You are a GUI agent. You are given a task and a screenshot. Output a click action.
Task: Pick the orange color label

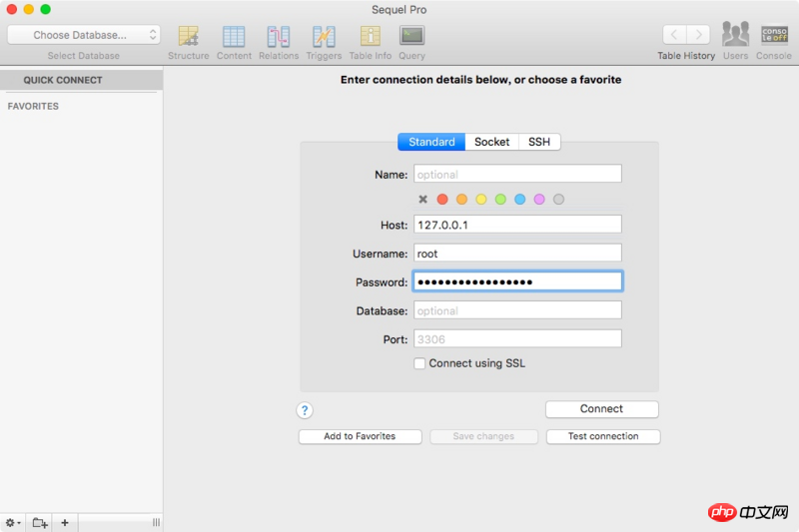tap(461, 199)
